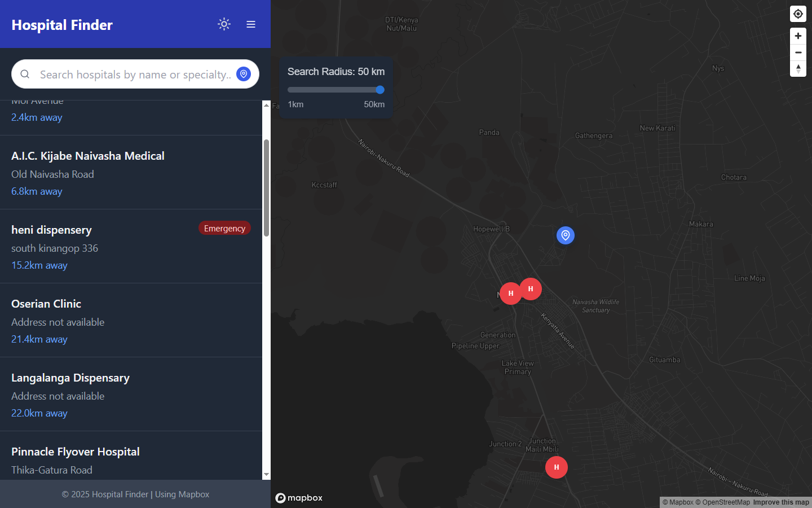Click the search radius slider track
This screenshot has width=812, height=508.
point(336,90)
